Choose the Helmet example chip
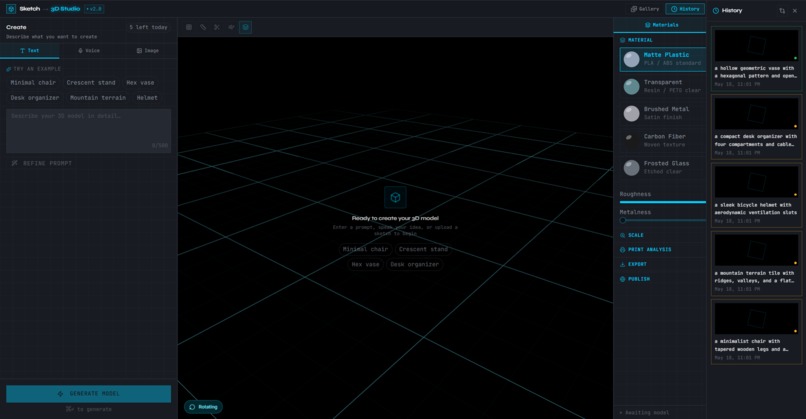The width and height of the screenshot is (806, 419). (x=147, y=98)
